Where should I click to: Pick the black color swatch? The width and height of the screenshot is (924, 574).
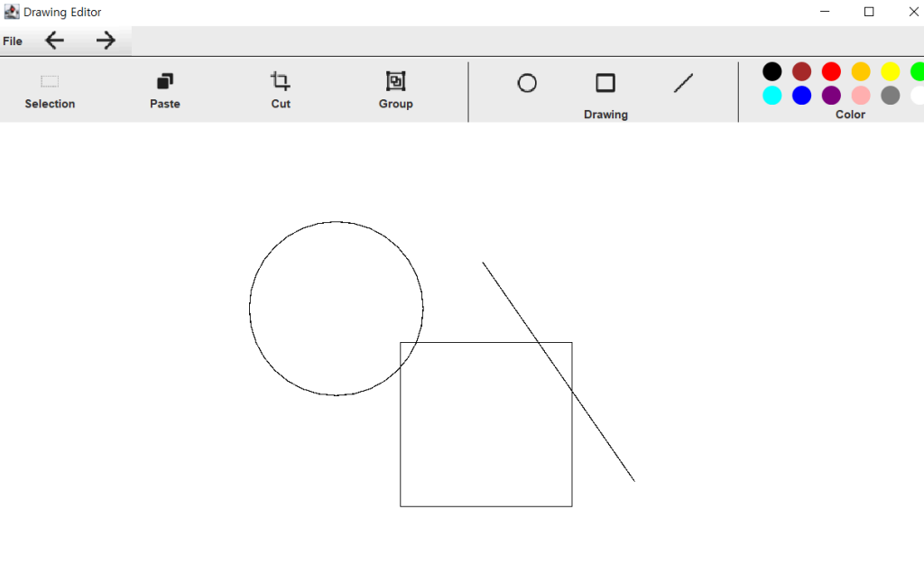pyautogui.click(x=772, y=71)
